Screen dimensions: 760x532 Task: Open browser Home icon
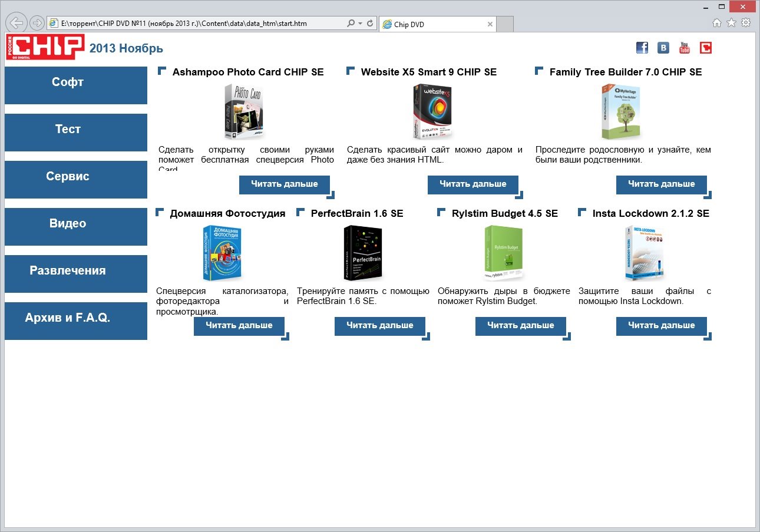pos(717,22)
